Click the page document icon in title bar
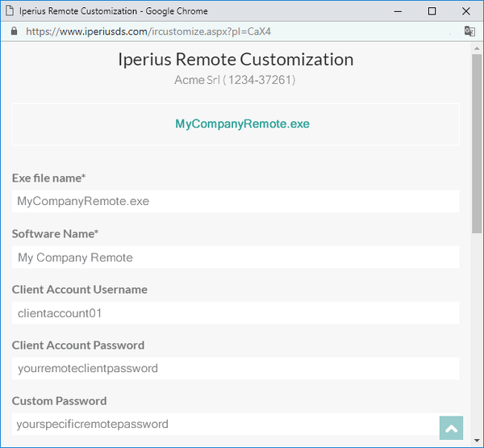 tap(10, 10)
